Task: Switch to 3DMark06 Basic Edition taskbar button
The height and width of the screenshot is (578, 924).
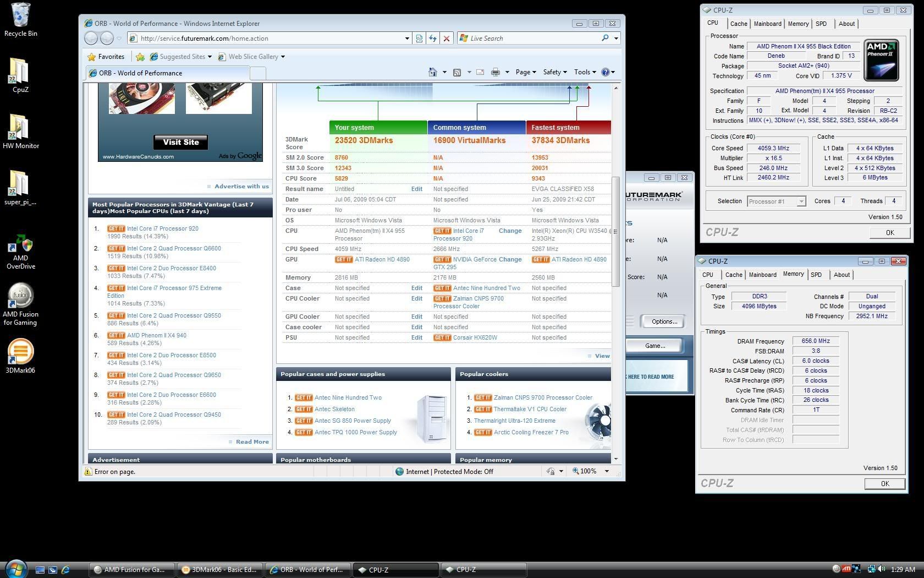Action: pyautogui.click(x=220, y=570)
